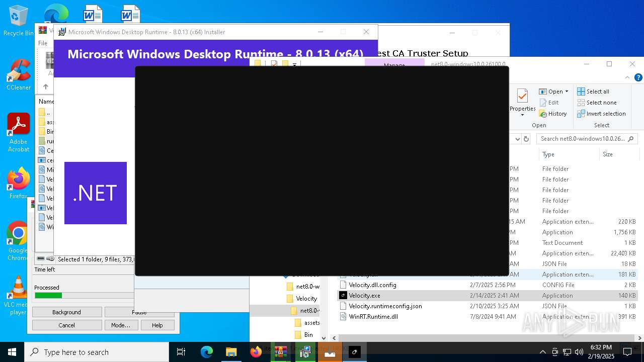Click the Windows Start button
Viewport: 644px width, 362px height.
tap(12, 352)
